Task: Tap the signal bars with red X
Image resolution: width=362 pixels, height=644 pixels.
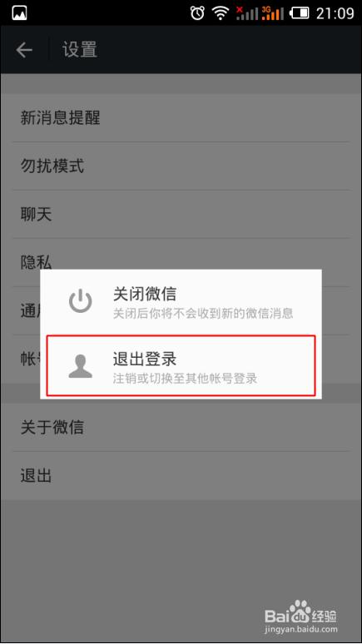Action: [247, 13]
